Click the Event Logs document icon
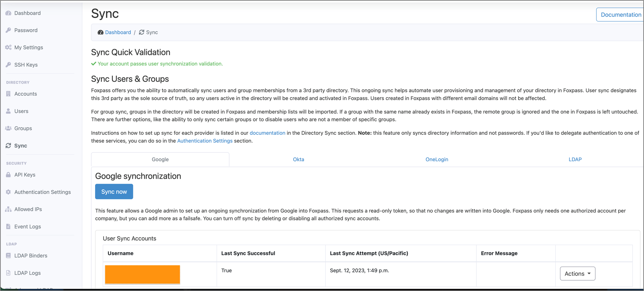Image resolution: width=644 pixels, height=291 pixels. pos(8,226)
